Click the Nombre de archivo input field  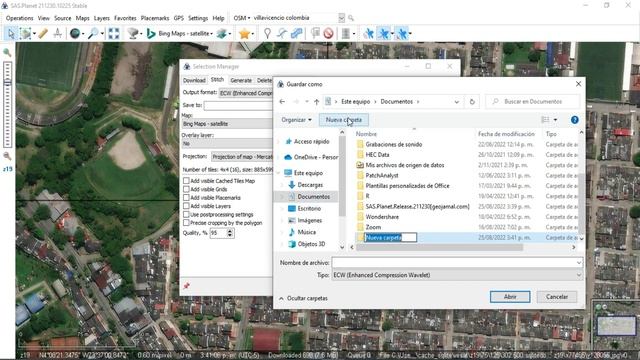pos(457,263)
